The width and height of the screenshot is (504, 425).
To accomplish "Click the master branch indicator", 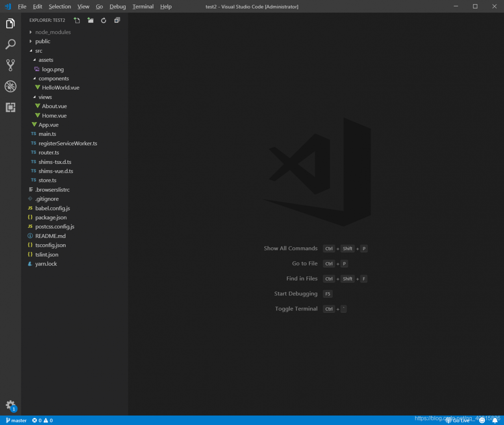I will tap(16, 420).
